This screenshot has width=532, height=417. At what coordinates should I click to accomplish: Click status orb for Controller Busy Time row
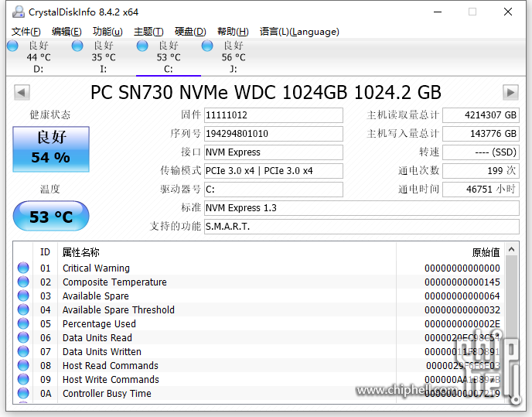click(23, 393)
